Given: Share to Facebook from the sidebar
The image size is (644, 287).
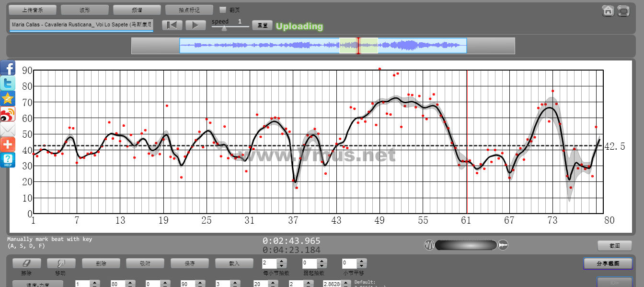Looking at the screenshot, I should pos(8,68).
